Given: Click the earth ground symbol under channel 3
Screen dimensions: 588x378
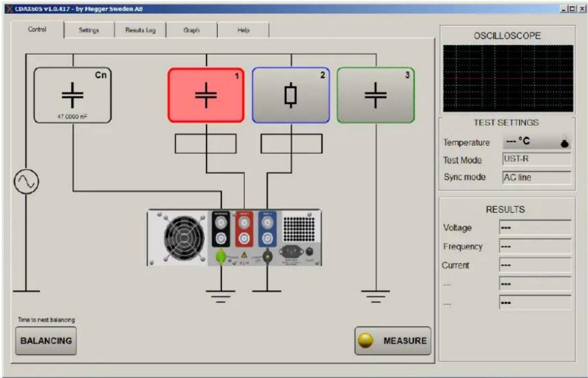Looking at the screenshot, I should [376, 296].
